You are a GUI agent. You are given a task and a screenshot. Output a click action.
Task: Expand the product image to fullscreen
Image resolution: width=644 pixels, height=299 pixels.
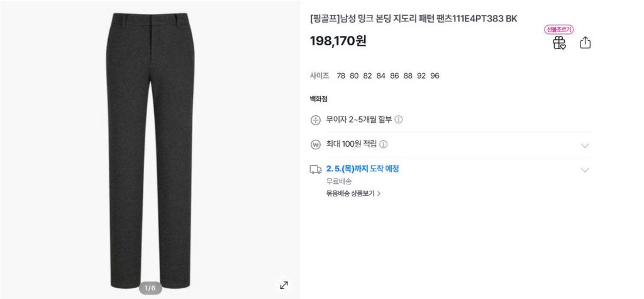click(x=284, y=285)
